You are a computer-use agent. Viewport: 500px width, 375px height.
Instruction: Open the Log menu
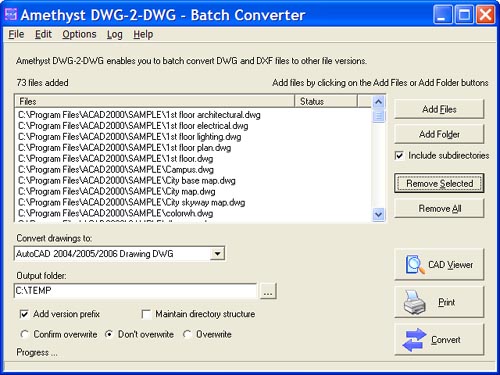click(115, 34)
